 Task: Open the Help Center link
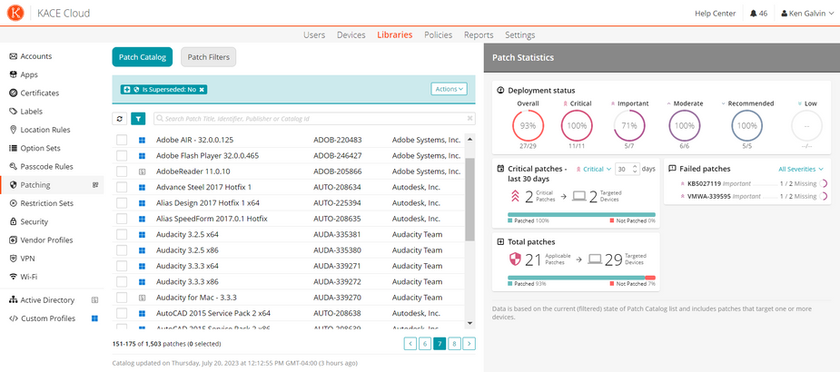point(715,13)
